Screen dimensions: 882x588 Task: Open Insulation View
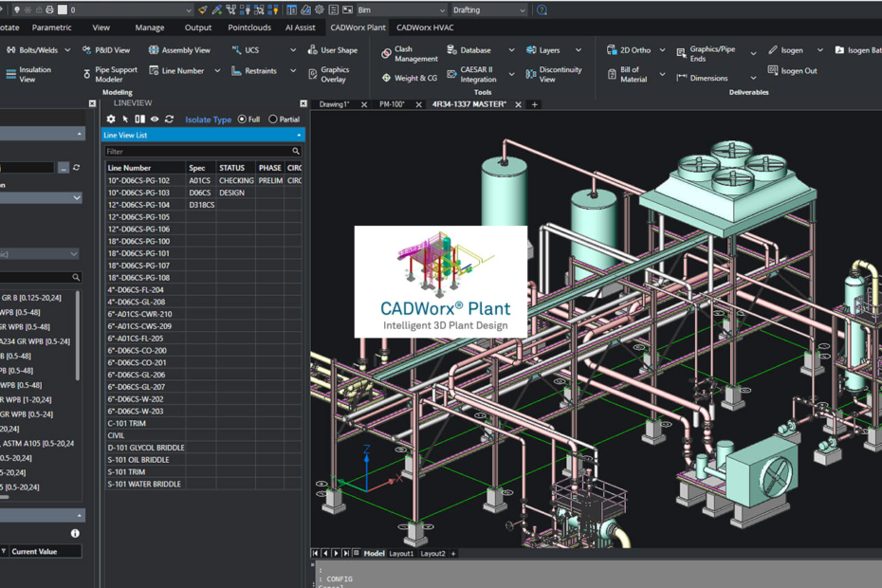(28, 74)
